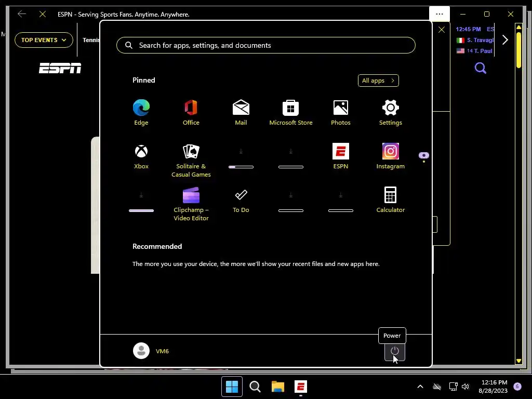The width and height of the screenshot is (532, 399).
Task: Go back using ESPN window back arrow
Action: click(x=22, y=14)
